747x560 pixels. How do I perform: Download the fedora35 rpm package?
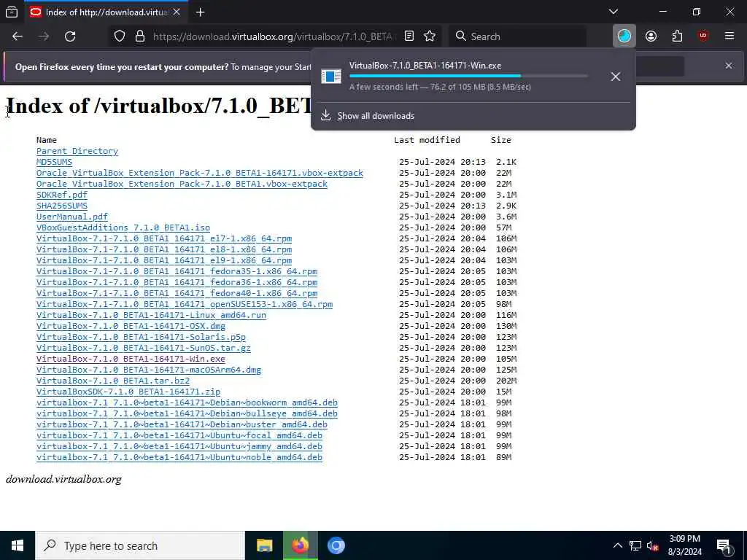[177, 271]
